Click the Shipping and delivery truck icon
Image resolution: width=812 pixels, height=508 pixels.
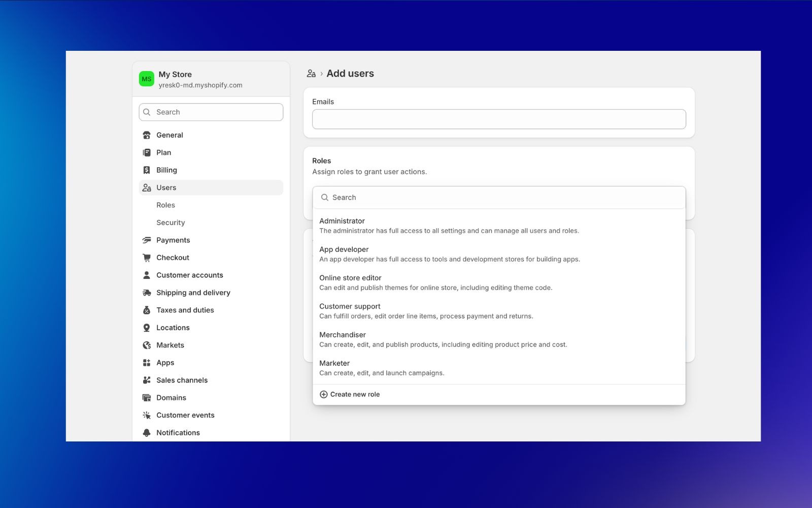point(147,293)
